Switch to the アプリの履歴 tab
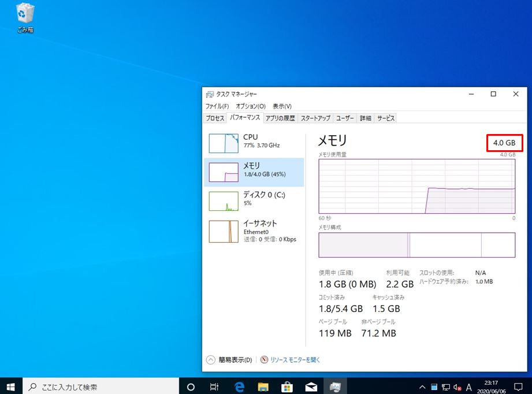The height and width of the screenshot is (394, 532). click(x=280, y=118)
